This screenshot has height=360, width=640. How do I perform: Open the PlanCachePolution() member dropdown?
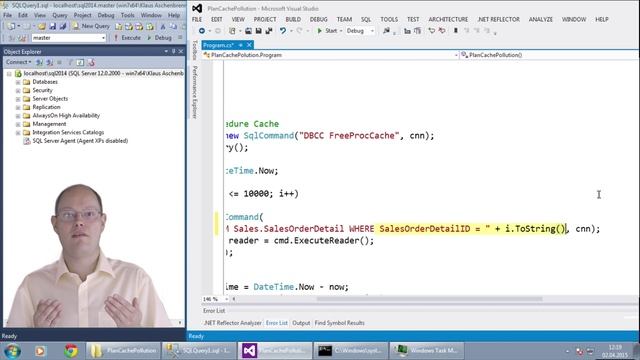click(x=549, y=55)
